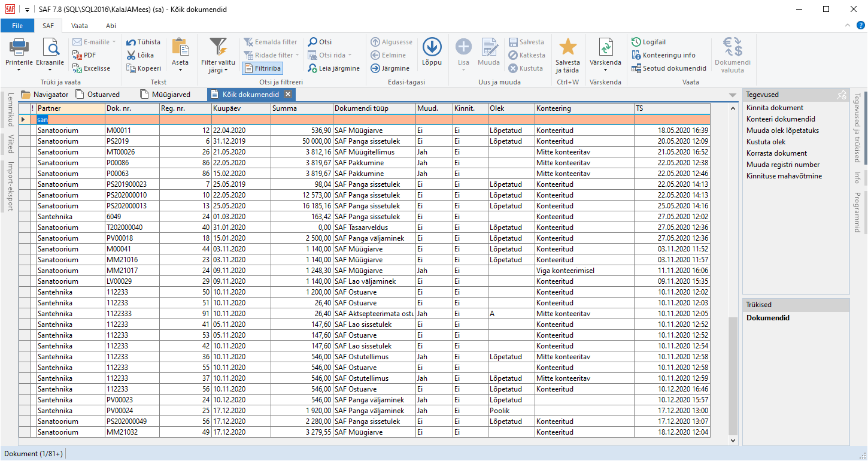Viewport: 868px width, 461px height.
Task: Open the Otsi search tool
Action: point(320,42)
